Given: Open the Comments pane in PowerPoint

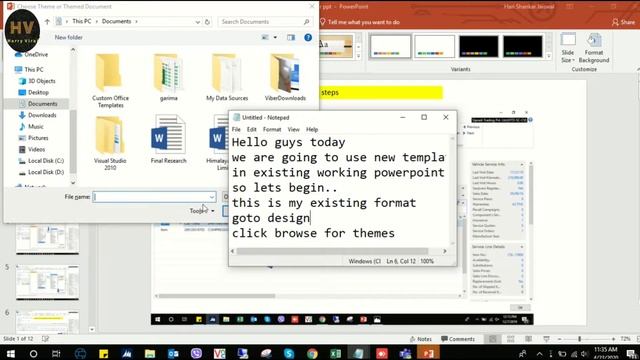Looking at the screenshot, I should [x=458, y=339].
